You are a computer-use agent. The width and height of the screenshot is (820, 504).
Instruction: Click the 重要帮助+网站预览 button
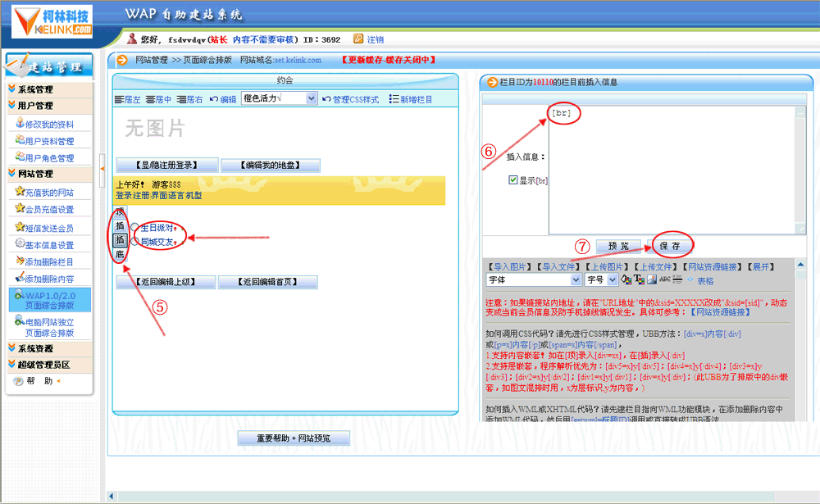click(294, 438)
